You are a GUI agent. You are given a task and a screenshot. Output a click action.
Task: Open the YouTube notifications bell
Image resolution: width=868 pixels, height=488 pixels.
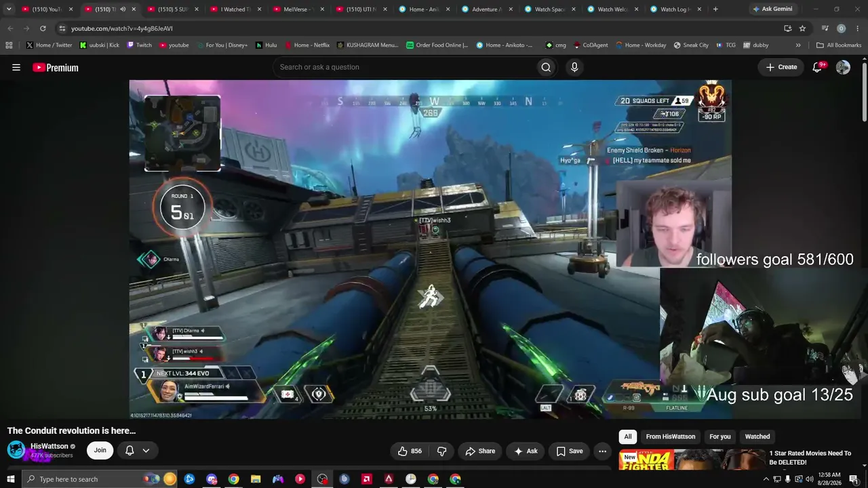pos(818,67)
